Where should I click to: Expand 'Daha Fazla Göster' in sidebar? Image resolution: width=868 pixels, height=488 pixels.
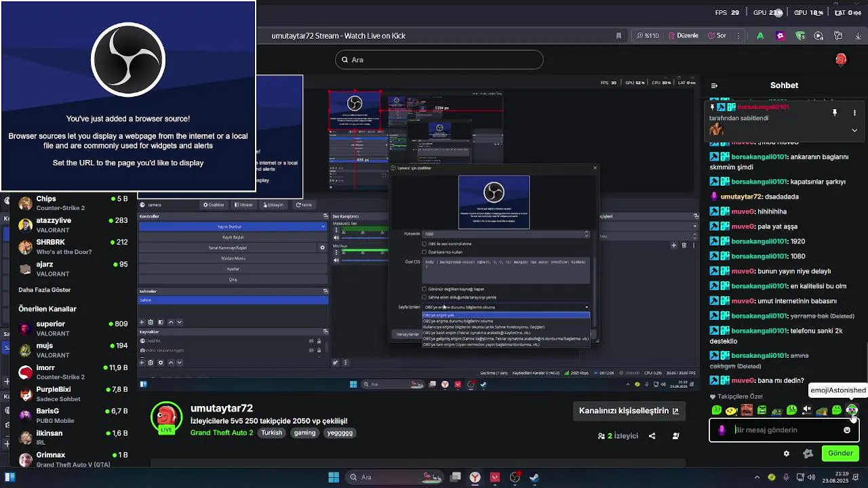45,290
